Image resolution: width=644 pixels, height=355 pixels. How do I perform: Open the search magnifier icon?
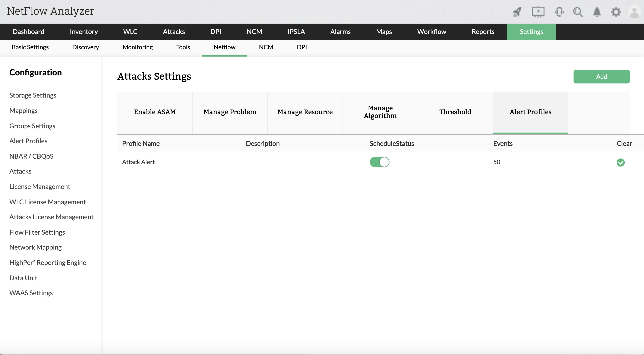[x=578, y=12]
